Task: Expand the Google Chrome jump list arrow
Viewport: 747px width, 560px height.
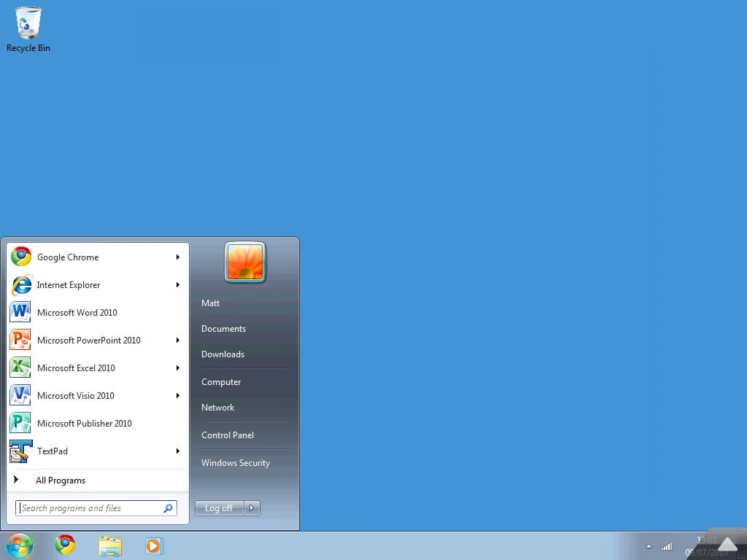Action: click(178, 257)
